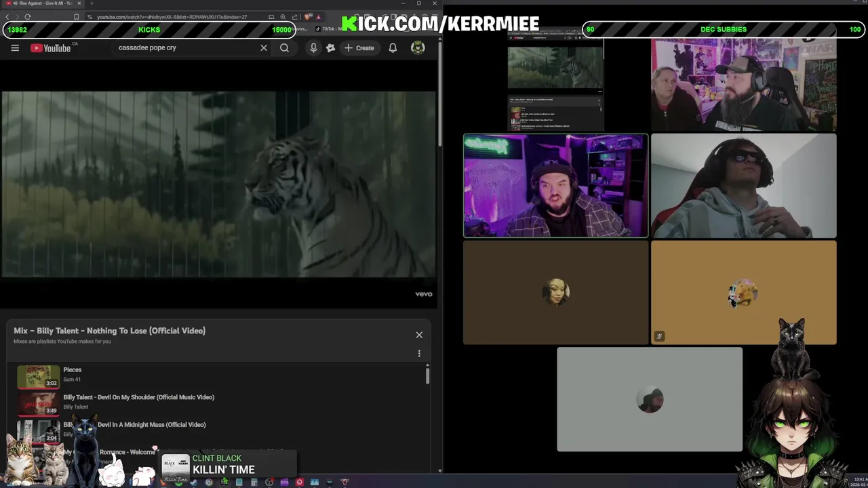This screenshot has width=868, height=488.
Task: Bookmark this page in the address bar
Action: click(76, 17)
